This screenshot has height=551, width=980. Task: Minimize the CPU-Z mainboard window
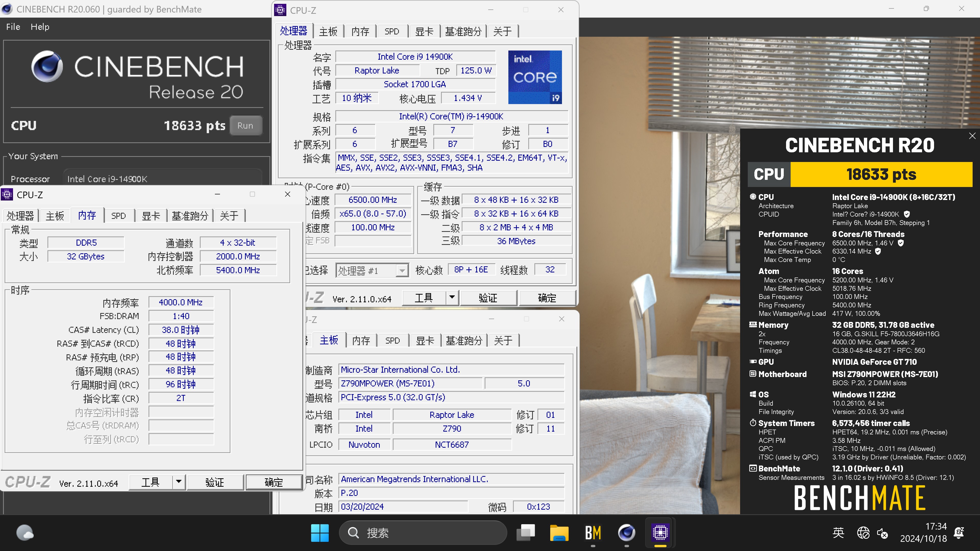pos(491,319)
